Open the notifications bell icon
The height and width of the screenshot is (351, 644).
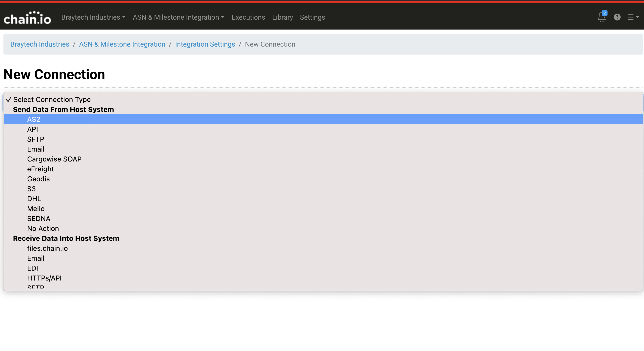pyautogui.click(x=602, y=17)
